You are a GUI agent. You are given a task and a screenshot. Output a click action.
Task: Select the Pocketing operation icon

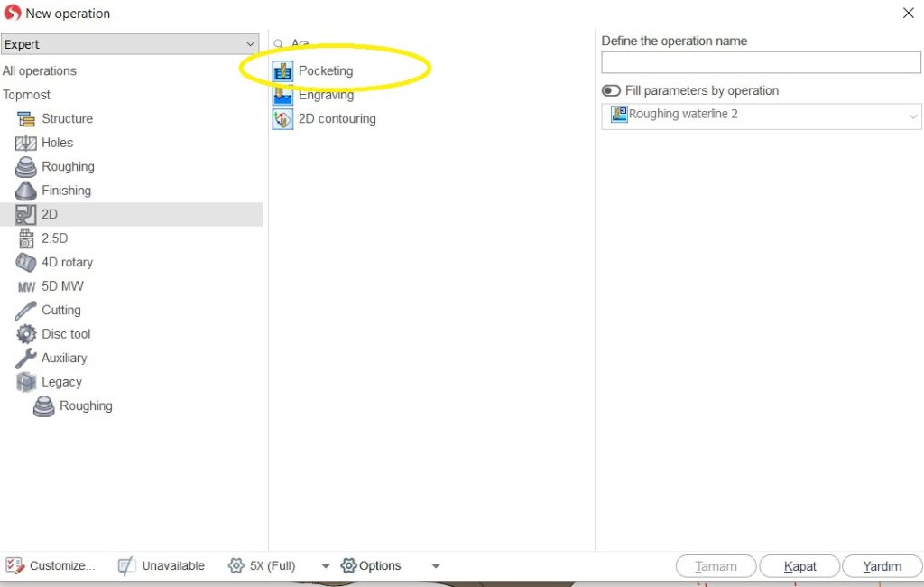[x=282, y=71]
